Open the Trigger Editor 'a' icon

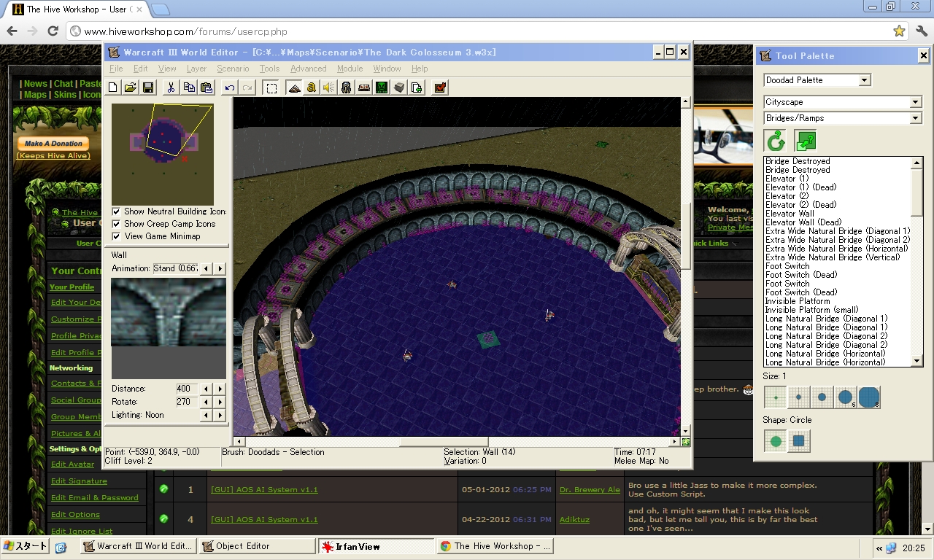click(x=312, y=87)
